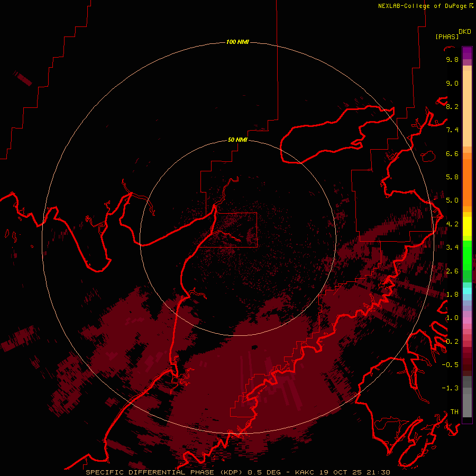This screenshot has width=476, height=476.
Task: Click the 1.0 value on the color scale
Action: 452,318
